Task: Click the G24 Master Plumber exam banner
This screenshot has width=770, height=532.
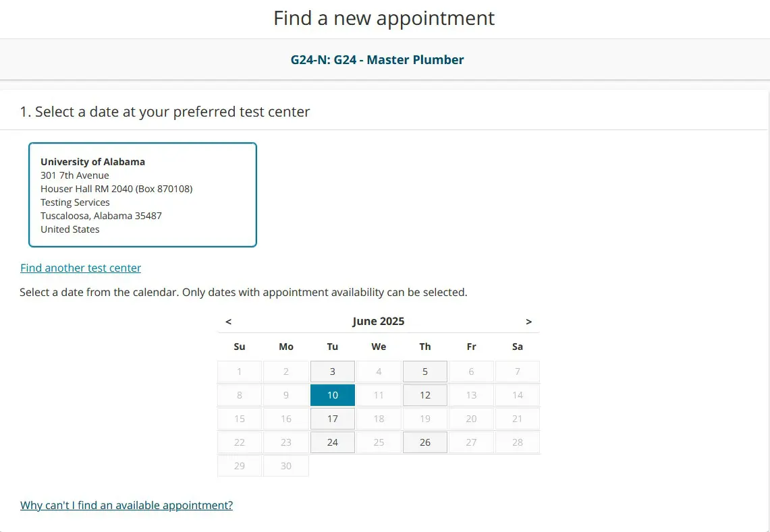Action: tap(377, 59)
